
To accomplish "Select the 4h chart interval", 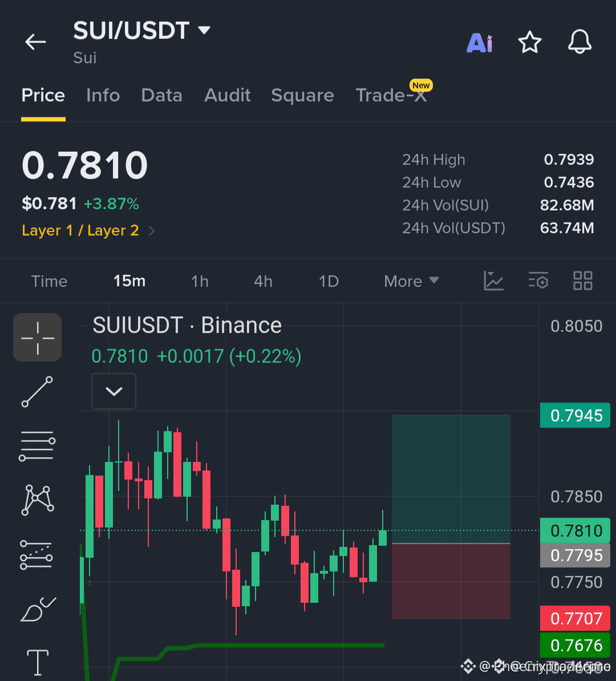I will pos(264,281).
